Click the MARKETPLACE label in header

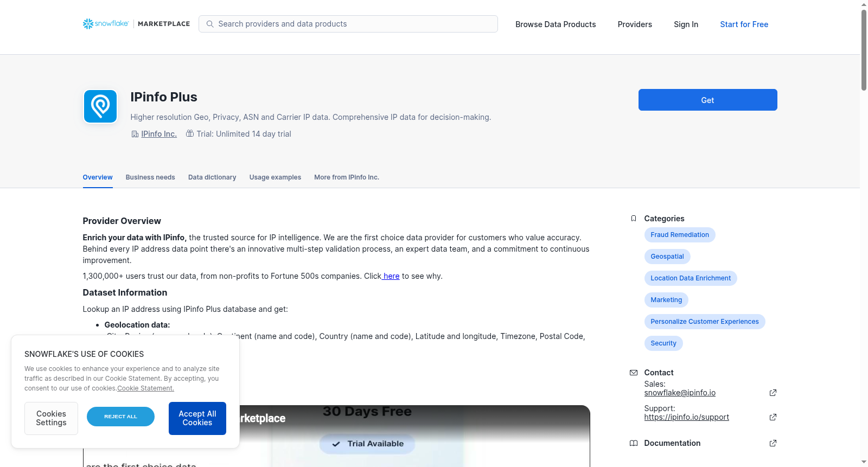[x=164, y=24]
